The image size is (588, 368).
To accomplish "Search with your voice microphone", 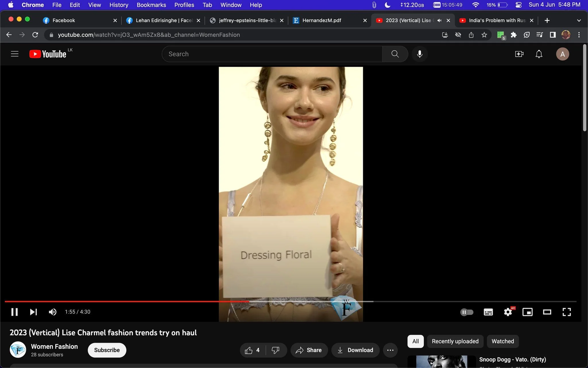I will coord(419,54).
